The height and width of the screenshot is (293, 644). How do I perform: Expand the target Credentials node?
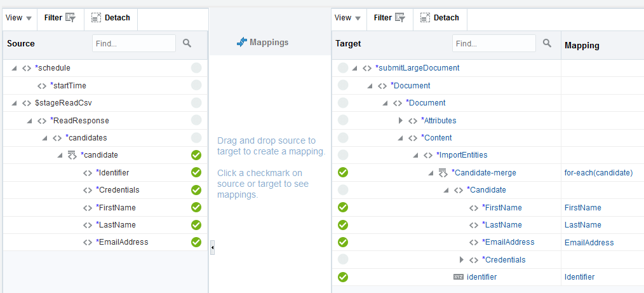click(x=461, y=260)
